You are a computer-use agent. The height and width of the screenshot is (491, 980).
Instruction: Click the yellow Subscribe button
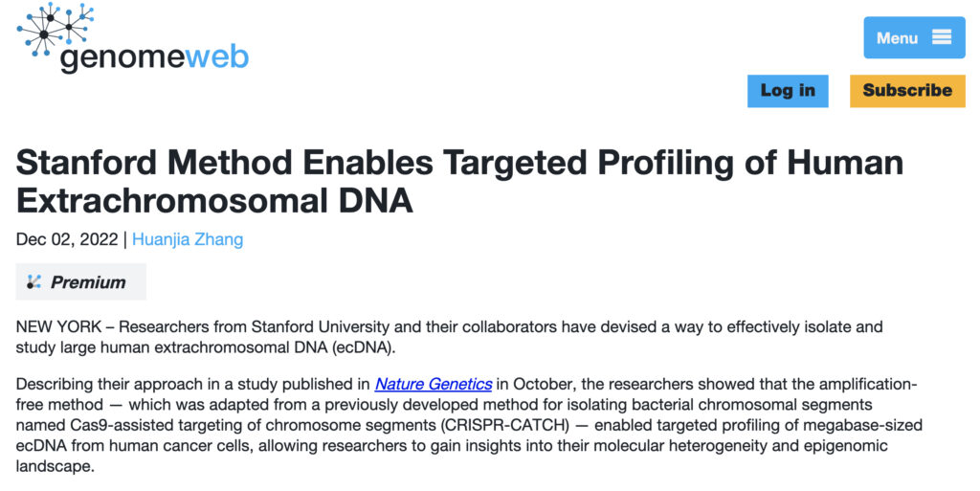[907, 91]
